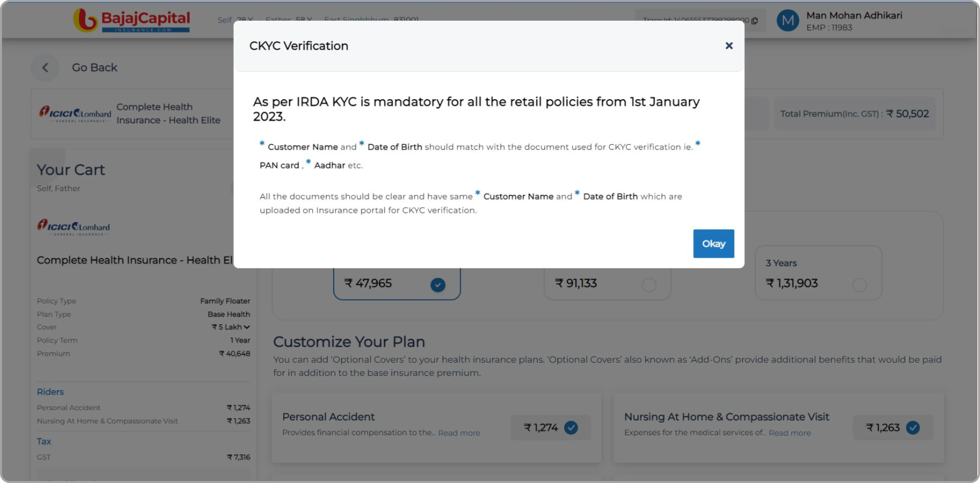Click the ICICI Lombard logo in cart

point(73,227)
